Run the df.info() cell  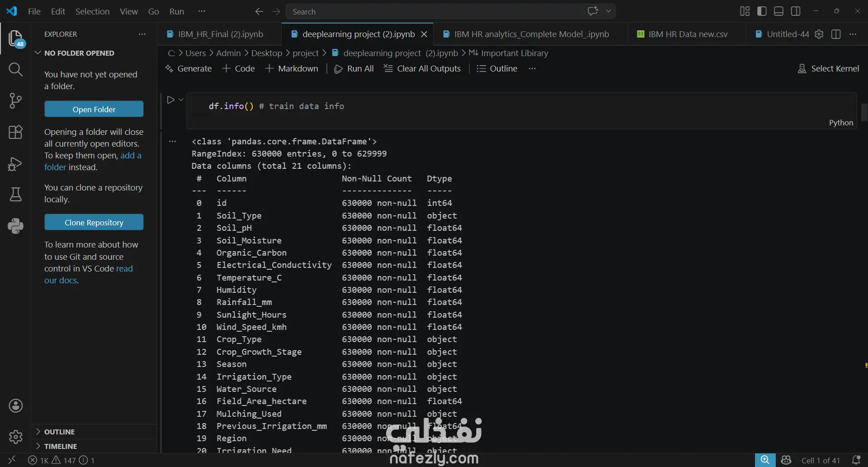point(170,100)
